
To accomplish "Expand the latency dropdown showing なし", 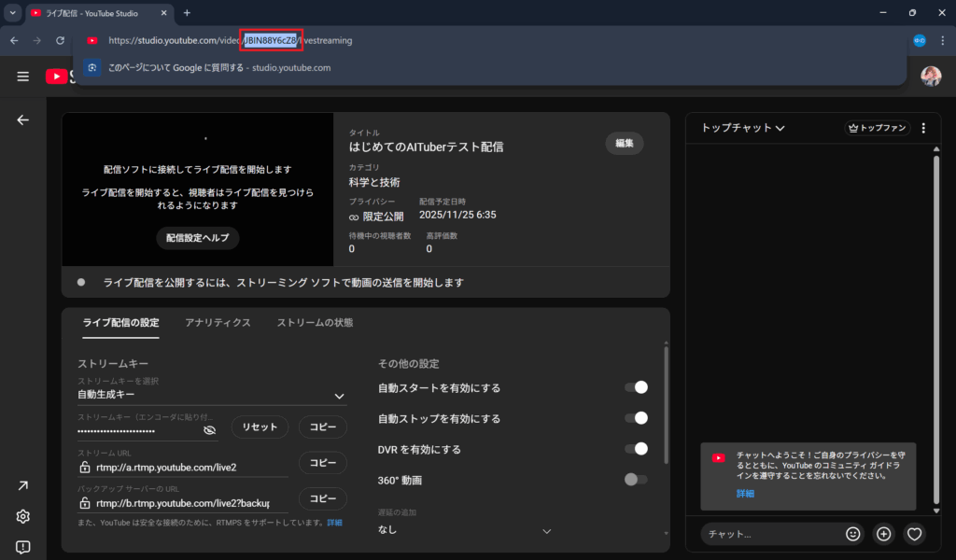I will point(547,530).
